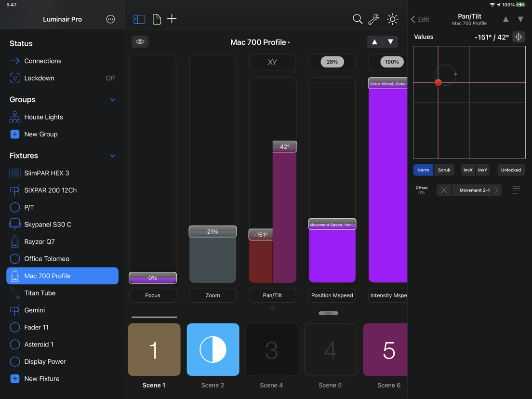Select the Asteroid 1 fixture
Image resolution: width=532 pixels, height=399 pixels.
[x=63, y=345]
